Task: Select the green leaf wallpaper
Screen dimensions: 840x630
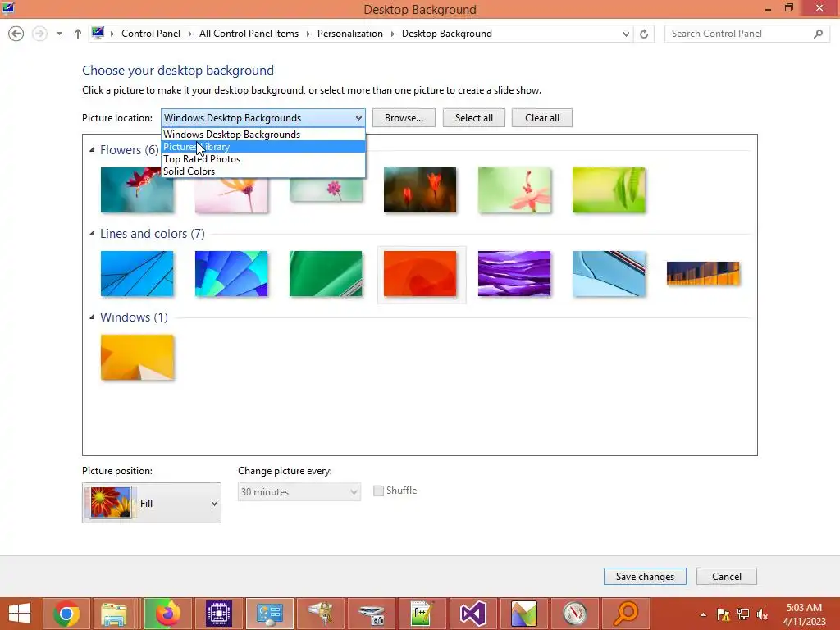Action: [x=609, y=190]
